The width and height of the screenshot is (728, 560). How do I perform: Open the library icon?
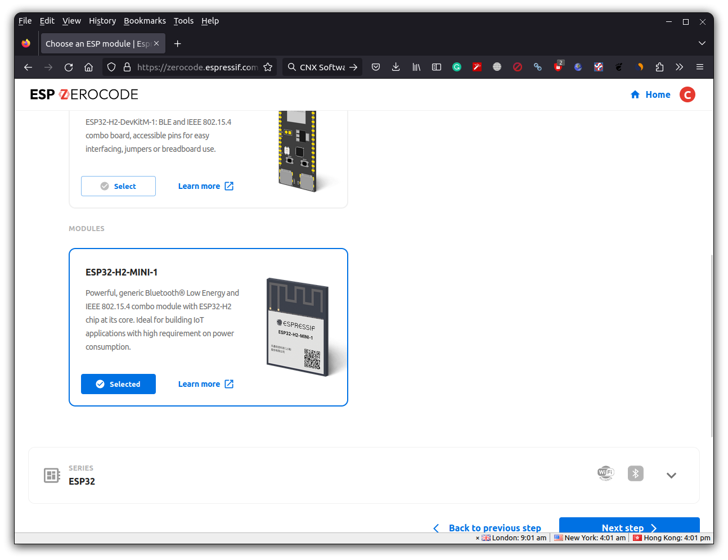[x=416, y=67]
